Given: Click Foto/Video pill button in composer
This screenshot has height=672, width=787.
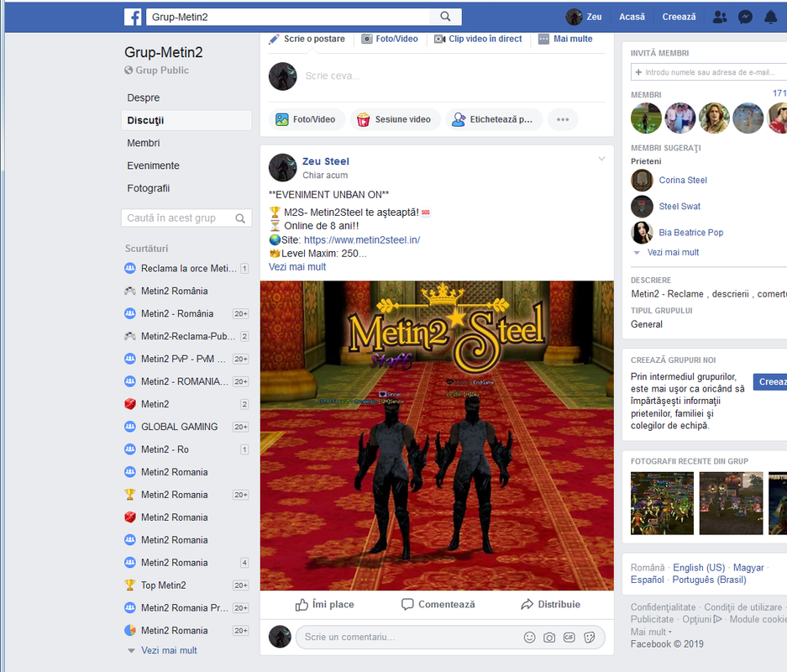Looking at the screenshot, I should click(307, 119).
